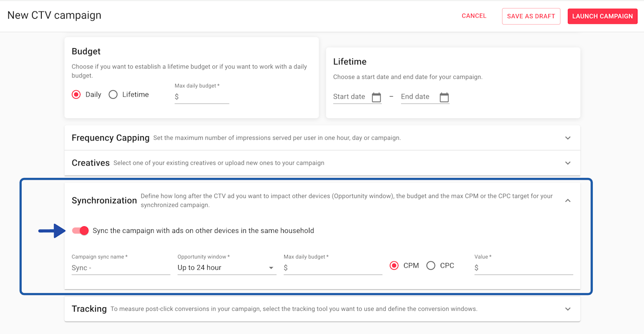Viewport: 644px width, 334px height.
Task: Toggle off household device sync switch
Action: [x=80, y=230]
